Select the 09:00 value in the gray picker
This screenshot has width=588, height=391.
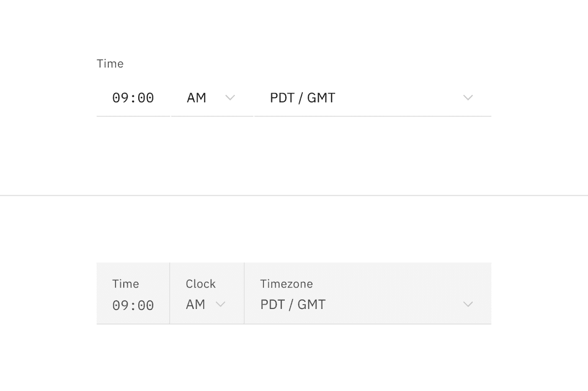coord(133,305)
